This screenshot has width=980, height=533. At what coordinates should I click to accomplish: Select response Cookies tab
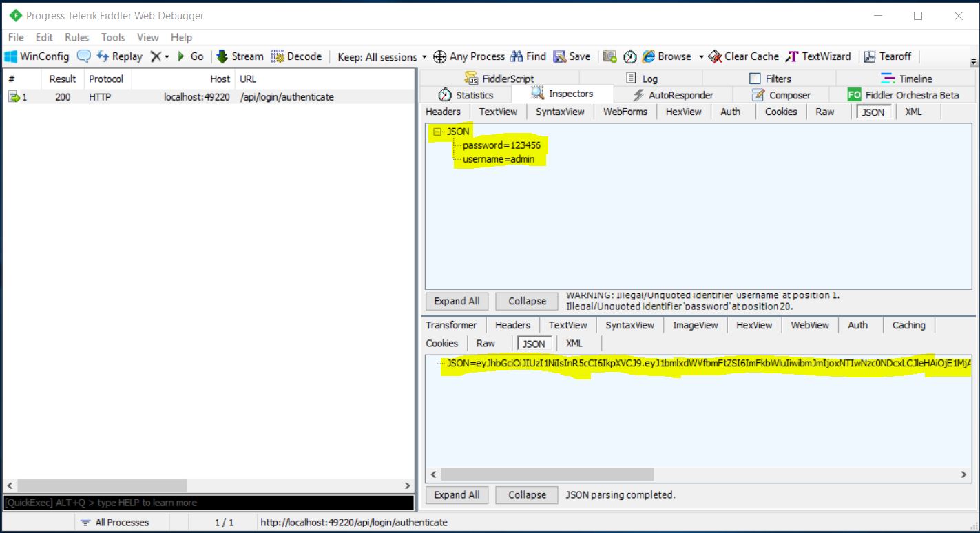tap(441, 343)
